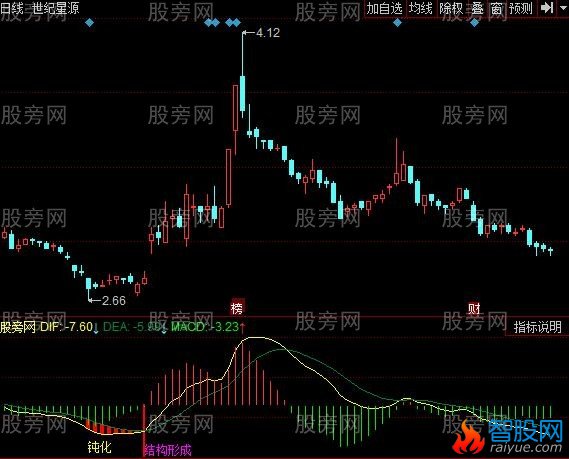569x459 pixels.
Task: Toggle the 均线 moving average display
Action: click(421, 8)
